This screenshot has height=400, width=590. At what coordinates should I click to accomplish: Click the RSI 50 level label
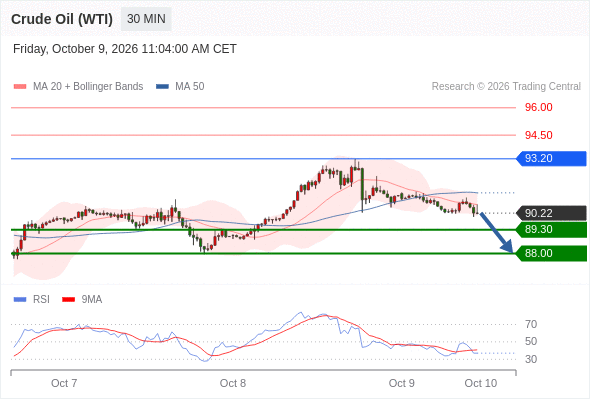531,341
